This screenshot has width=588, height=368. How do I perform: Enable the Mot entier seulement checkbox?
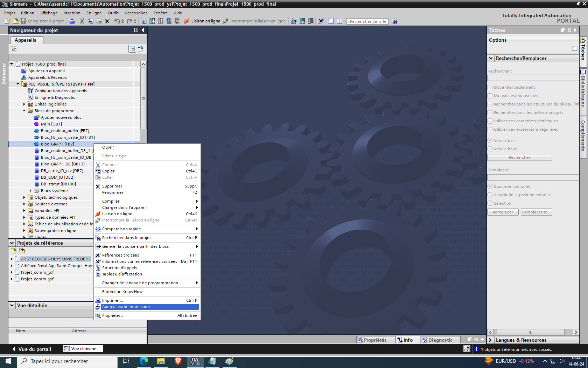(x=490, y=87)
